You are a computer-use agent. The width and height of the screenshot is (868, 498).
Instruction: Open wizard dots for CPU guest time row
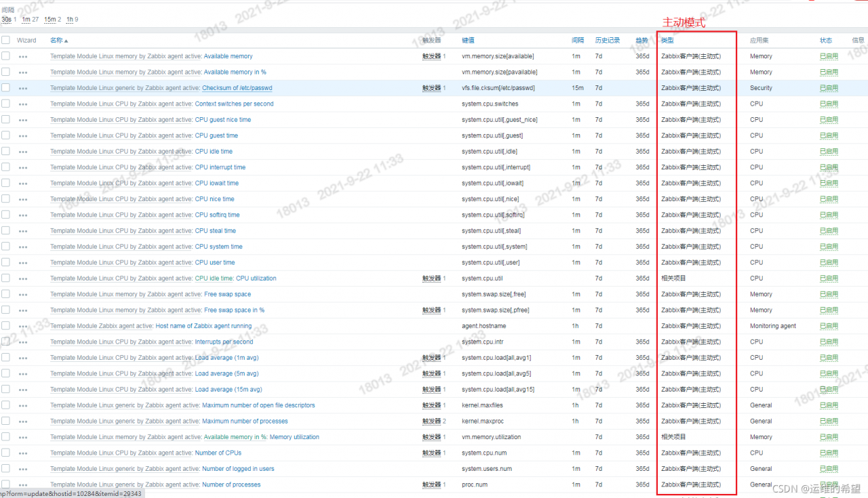(x=23, y=136)
